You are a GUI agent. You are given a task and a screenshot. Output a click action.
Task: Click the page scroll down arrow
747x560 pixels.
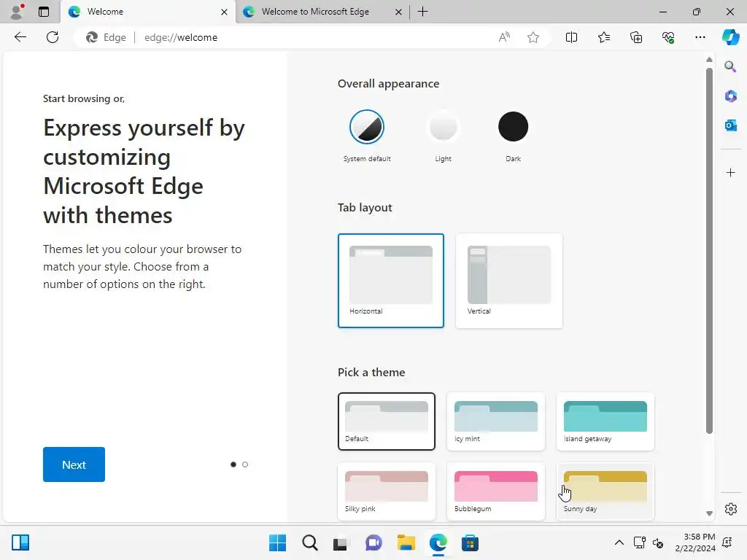[709, 513]
